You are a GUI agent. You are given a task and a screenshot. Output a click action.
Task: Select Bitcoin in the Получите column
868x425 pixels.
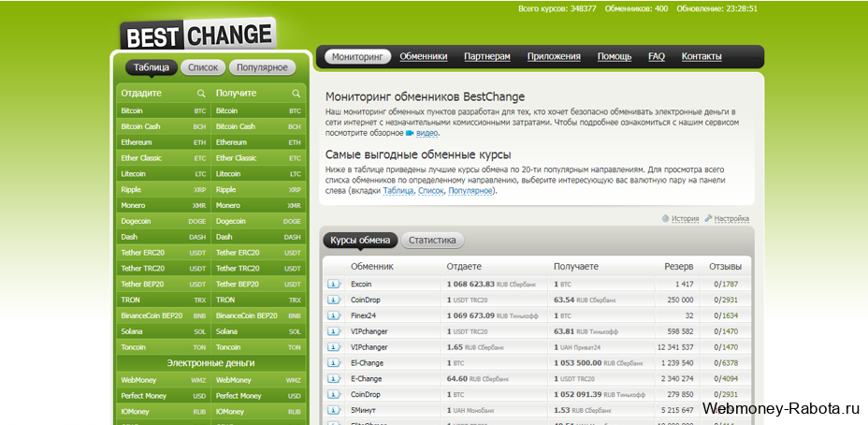[x=258, y=110]
